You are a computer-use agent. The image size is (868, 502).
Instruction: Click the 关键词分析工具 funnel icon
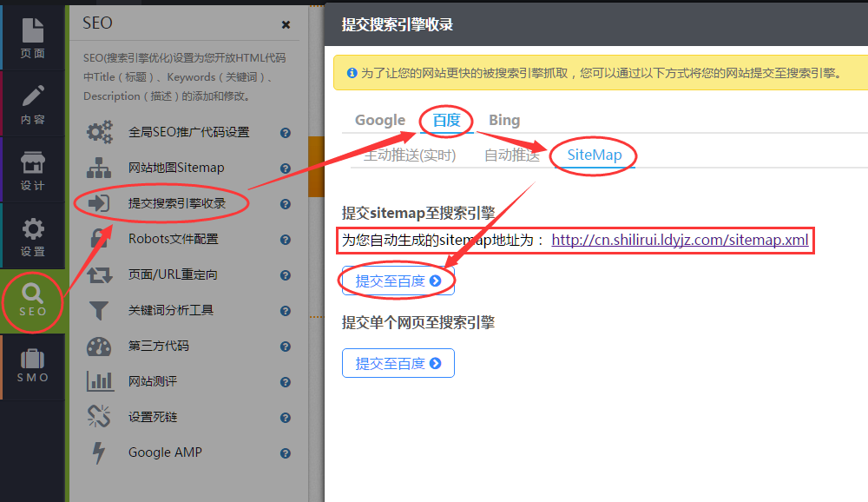(x=100, y=310)
